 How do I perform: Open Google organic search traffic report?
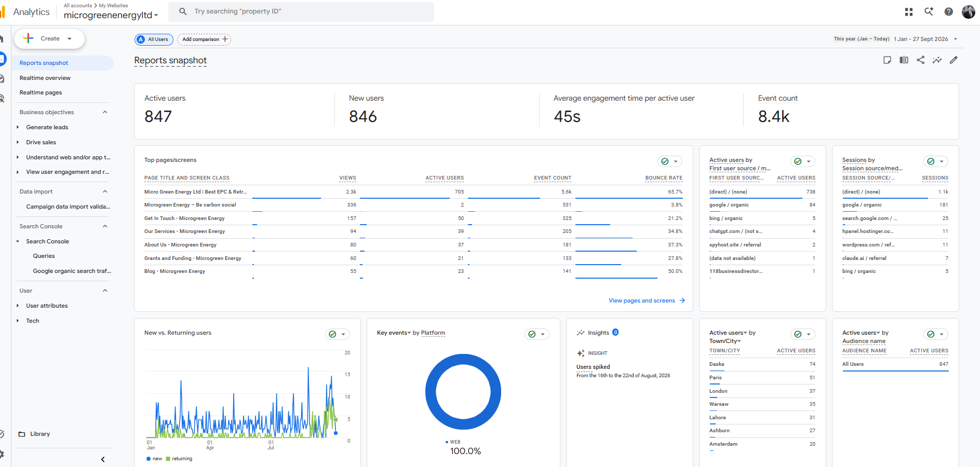click(x=72, y=271)
